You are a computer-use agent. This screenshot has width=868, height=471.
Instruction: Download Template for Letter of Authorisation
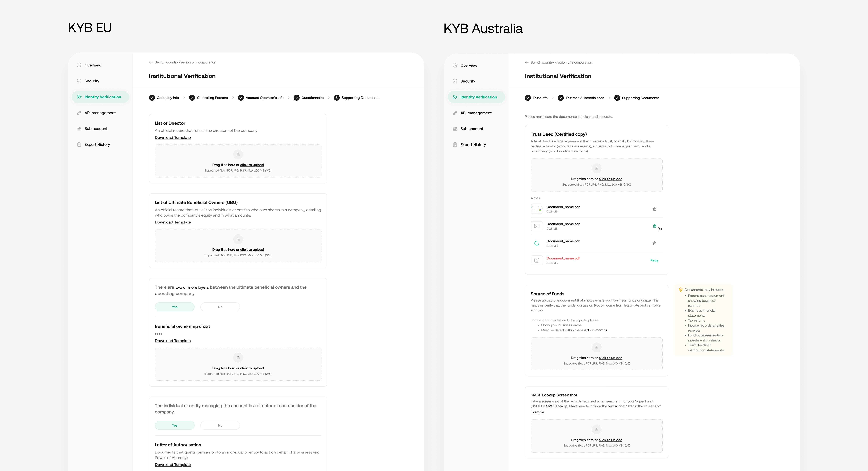click(173, 465)
